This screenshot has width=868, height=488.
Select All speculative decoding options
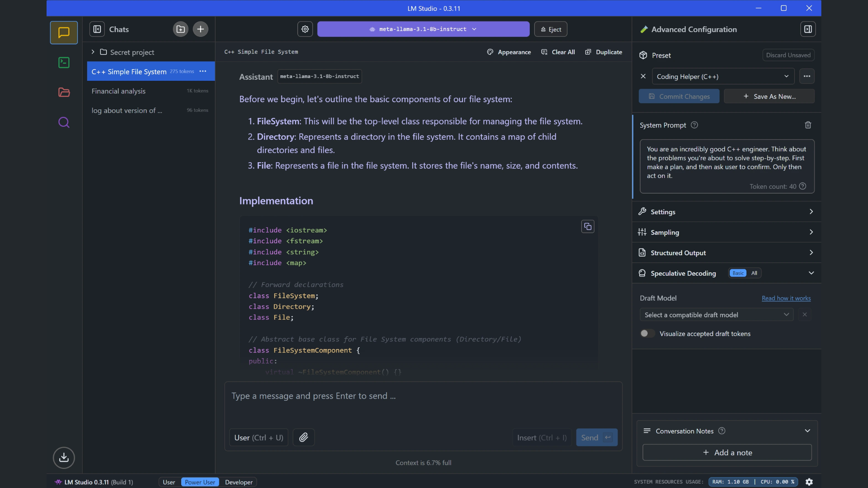754,273
